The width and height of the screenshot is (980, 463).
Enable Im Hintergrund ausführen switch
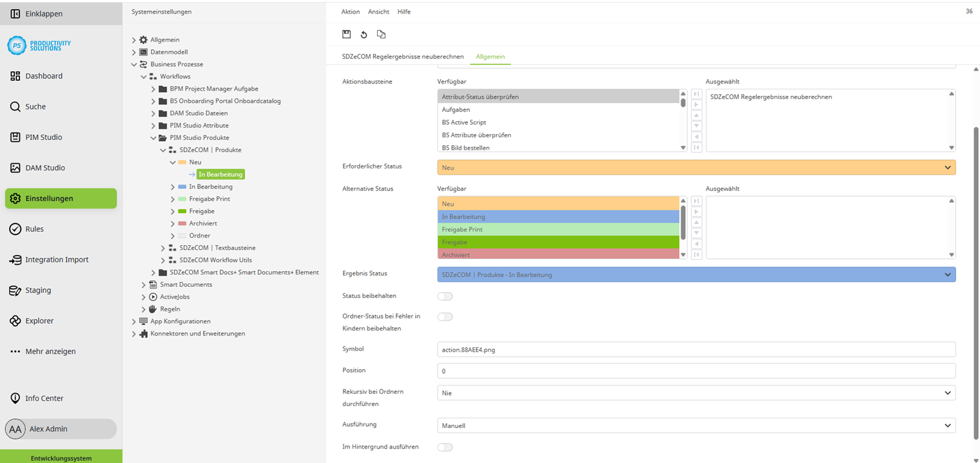[445, 447]
